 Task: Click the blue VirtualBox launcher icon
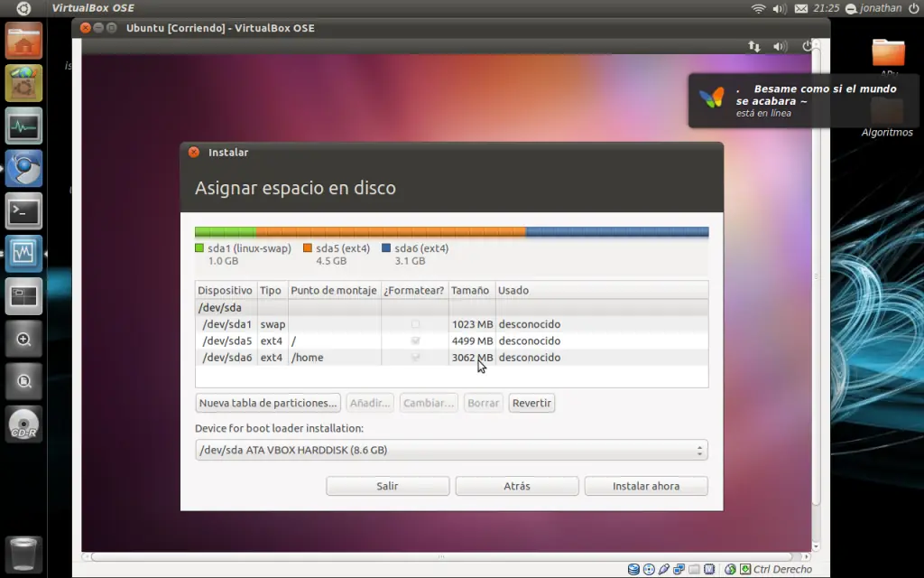(23, 254)
